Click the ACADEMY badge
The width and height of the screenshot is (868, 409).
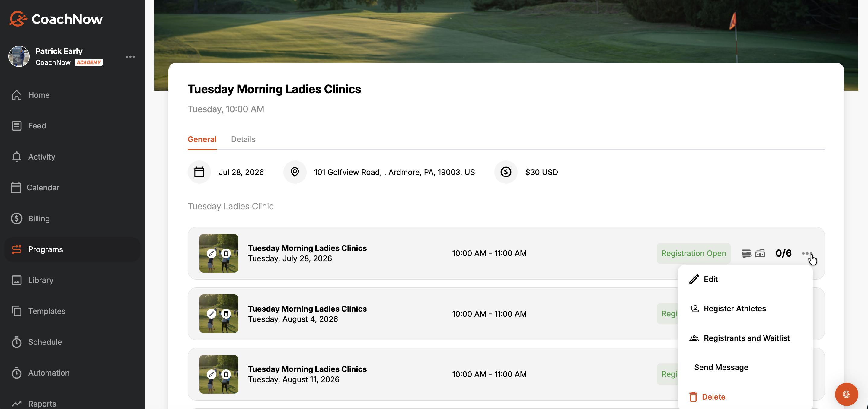pos(89,62)
